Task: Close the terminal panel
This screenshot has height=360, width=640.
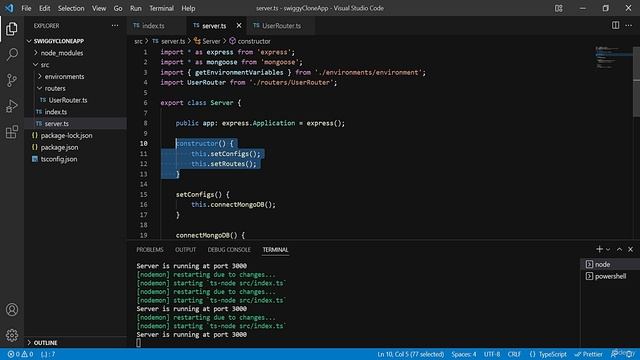Action: [x=631, y=249]
